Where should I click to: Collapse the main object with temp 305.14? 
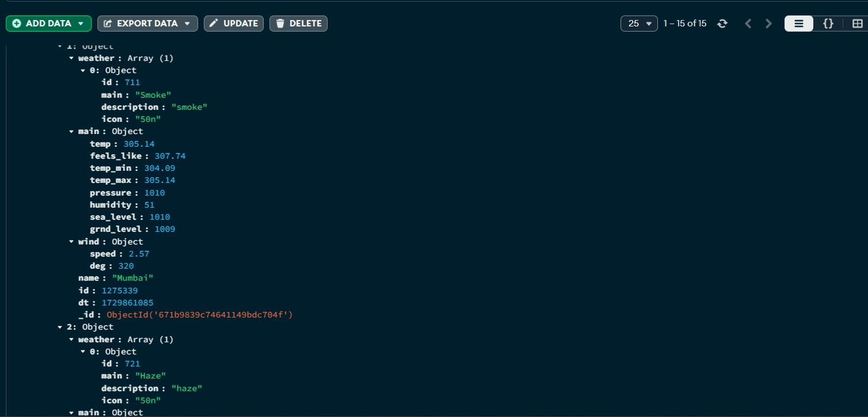pyautogui.click(x=71, y=131)
